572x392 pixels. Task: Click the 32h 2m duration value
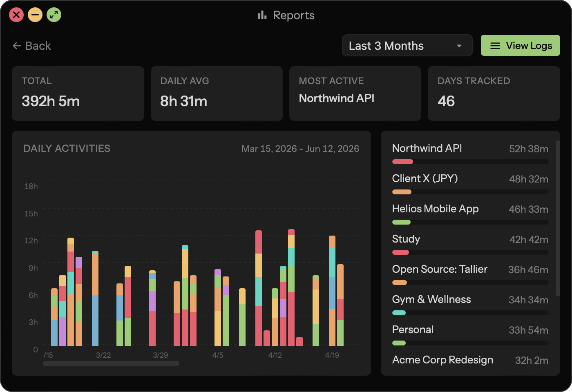tap(532, 361)
